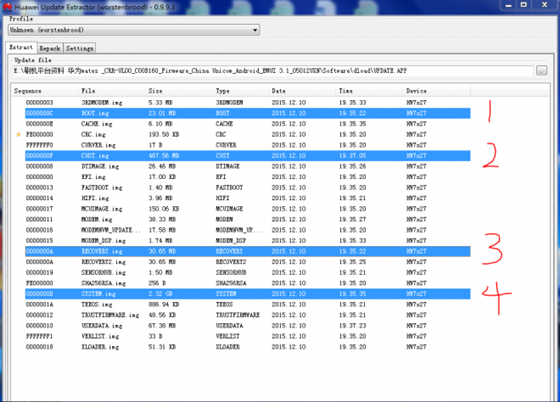Click the browse button for update file
This screenshot has width=560, height=402.
click(x=541, y=71)
